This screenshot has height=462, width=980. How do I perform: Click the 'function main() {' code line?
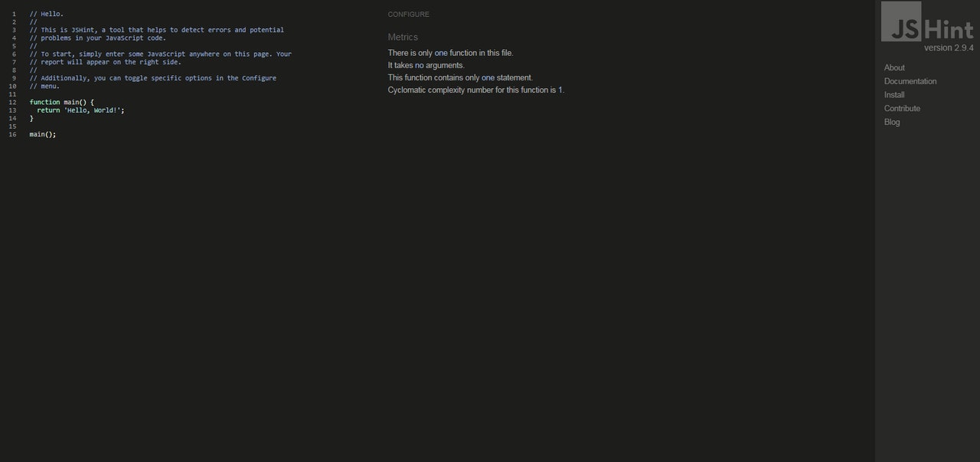click(x=62, y=102)
